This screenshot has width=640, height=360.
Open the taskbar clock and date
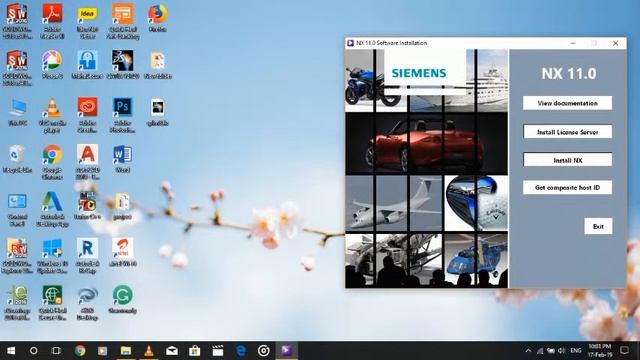[x=600, y=351]
